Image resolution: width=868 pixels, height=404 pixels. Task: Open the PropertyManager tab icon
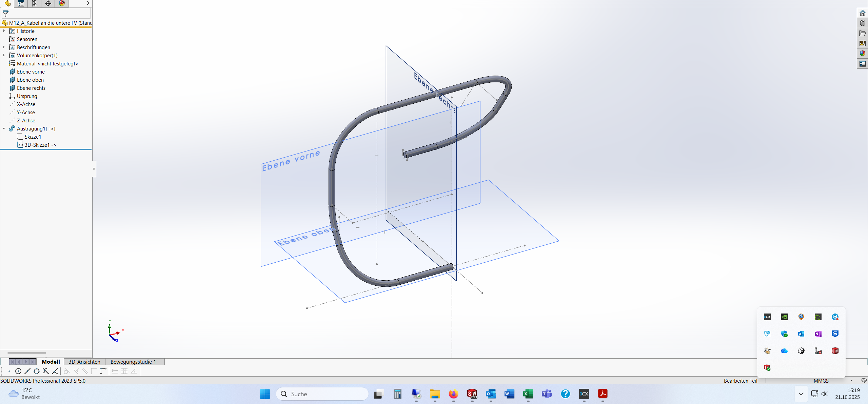point(21,3)
